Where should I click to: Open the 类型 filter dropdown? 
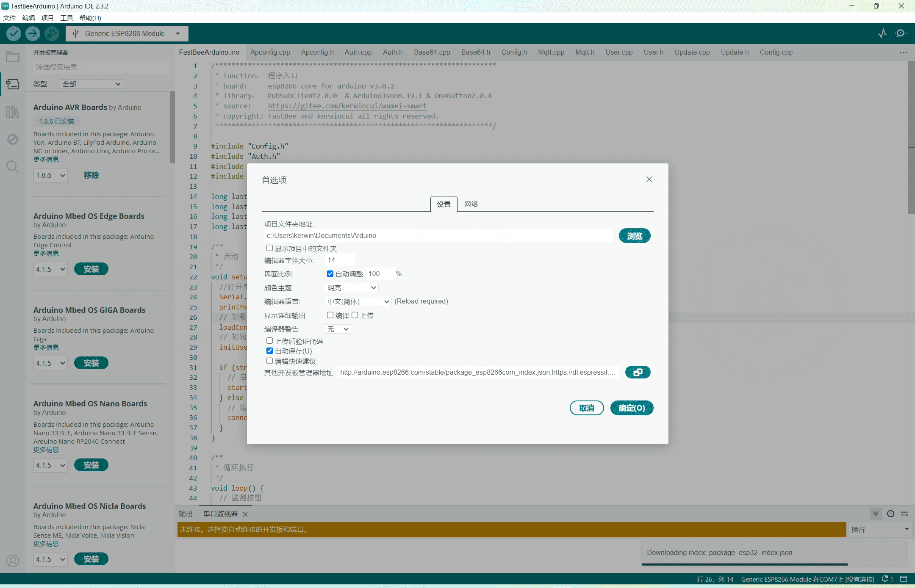pyautogui.click(x=91, y=84)
